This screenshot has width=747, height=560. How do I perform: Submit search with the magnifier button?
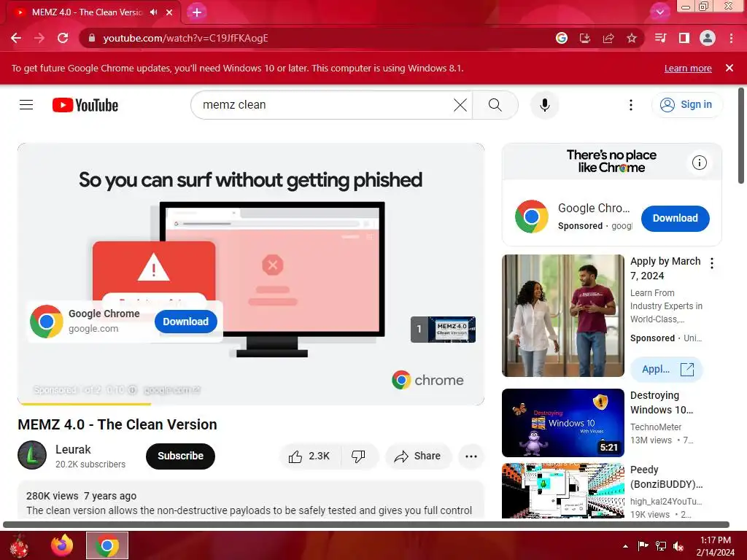point(495,105)
